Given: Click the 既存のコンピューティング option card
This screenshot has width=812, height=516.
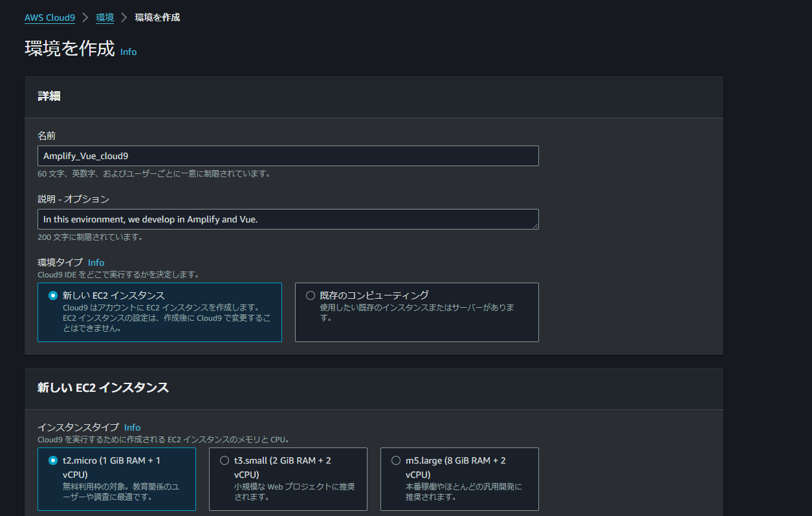Looking at the screenshot, I should click(417, 323).
